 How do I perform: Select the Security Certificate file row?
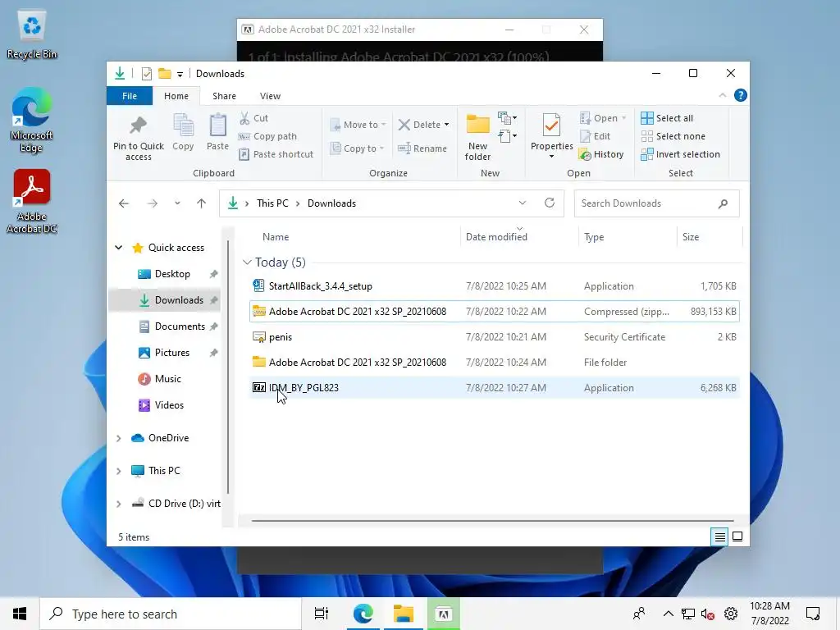click(495, 337)
